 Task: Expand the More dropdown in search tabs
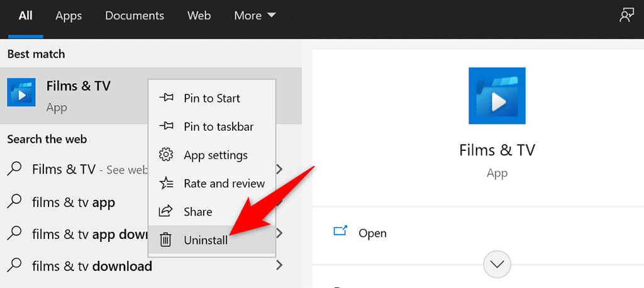point(255,16)
